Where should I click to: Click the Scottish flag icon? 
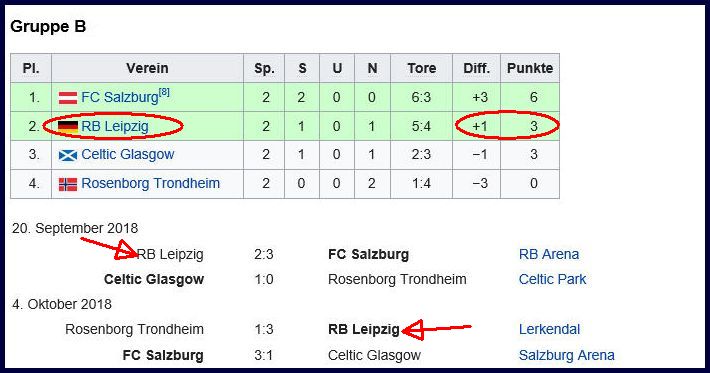click(x=68, y=155)
